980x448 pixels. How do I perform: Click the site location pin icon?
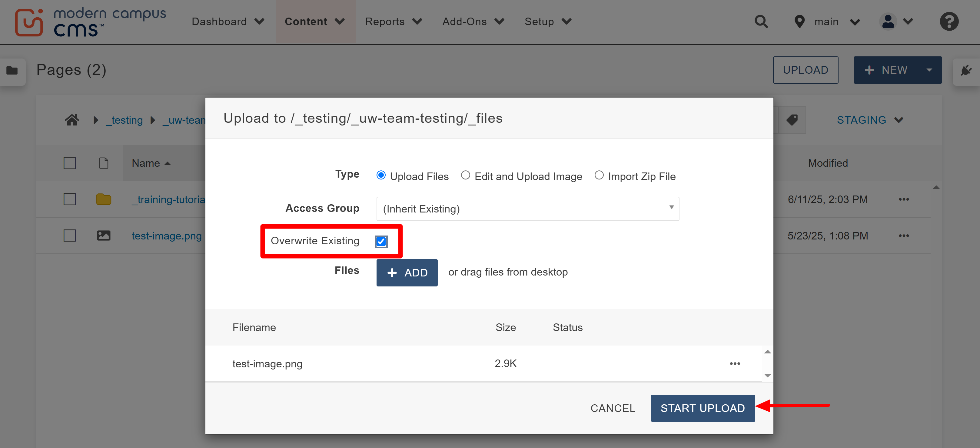799,22
